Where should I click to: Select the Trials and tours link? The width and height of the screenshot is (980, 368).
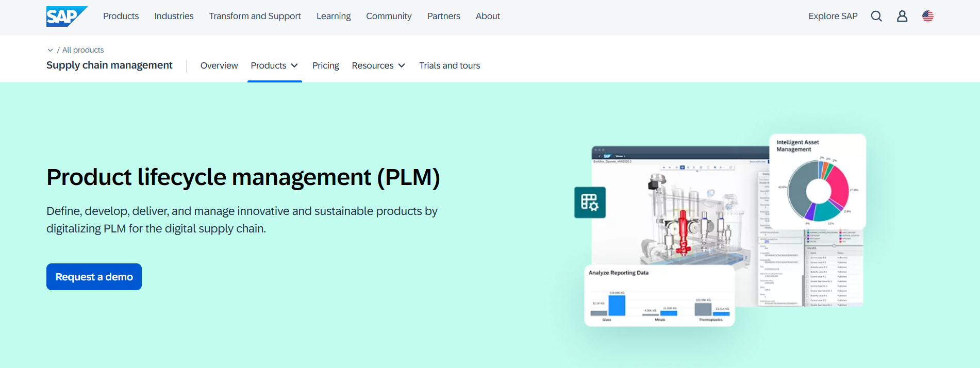(449, 65)
